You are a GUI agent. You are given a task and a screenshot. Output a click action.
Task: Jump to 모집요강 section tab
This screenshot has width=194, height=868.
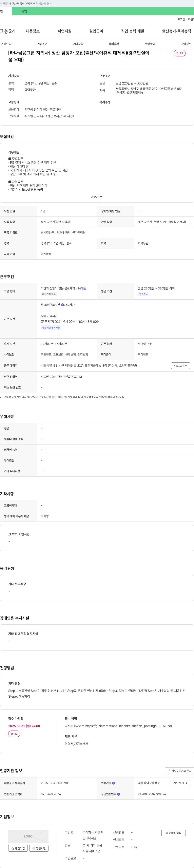6,44
